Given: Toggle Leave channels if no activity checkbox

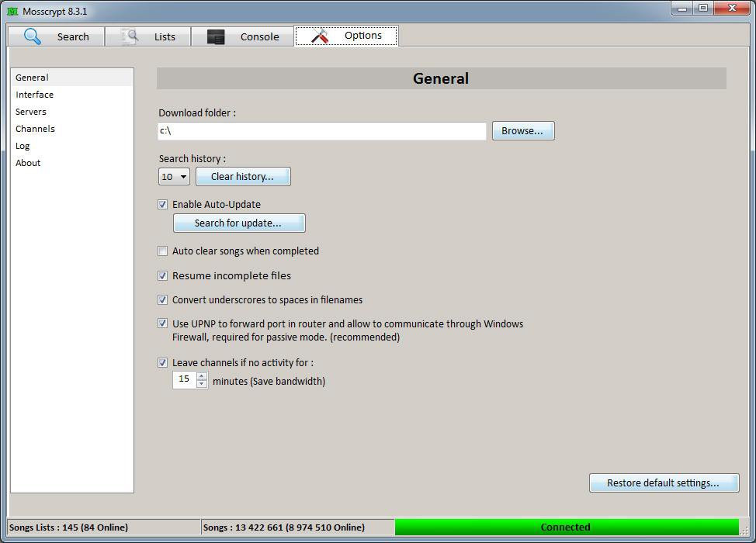Looking at the screenshot, I should tap(163, 362).
